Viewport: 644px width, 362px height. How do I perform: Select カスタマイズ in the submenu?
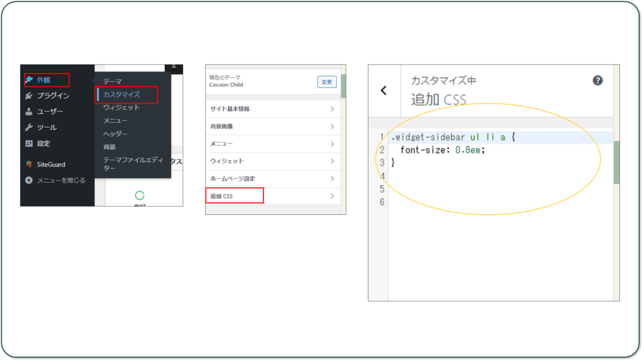[x=121, y=95]
